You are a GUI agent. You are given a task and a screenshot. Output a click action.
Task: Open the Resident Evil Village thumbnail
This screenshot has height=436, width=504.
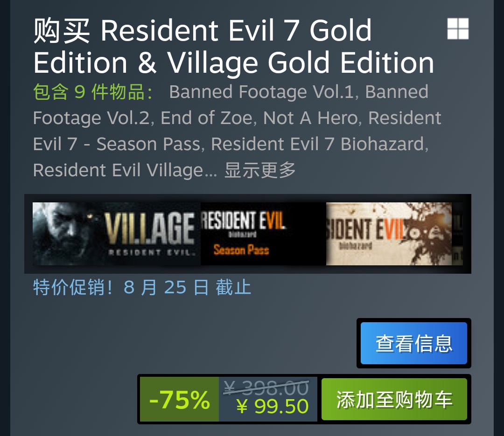point(117,234)
